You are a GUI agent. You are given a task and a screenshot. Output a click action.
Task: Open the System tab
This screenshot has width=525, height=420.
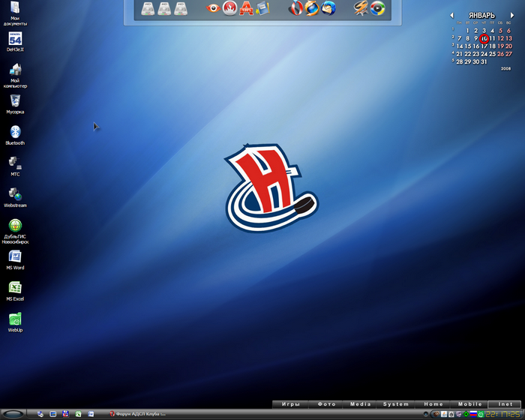coord(396,404)
